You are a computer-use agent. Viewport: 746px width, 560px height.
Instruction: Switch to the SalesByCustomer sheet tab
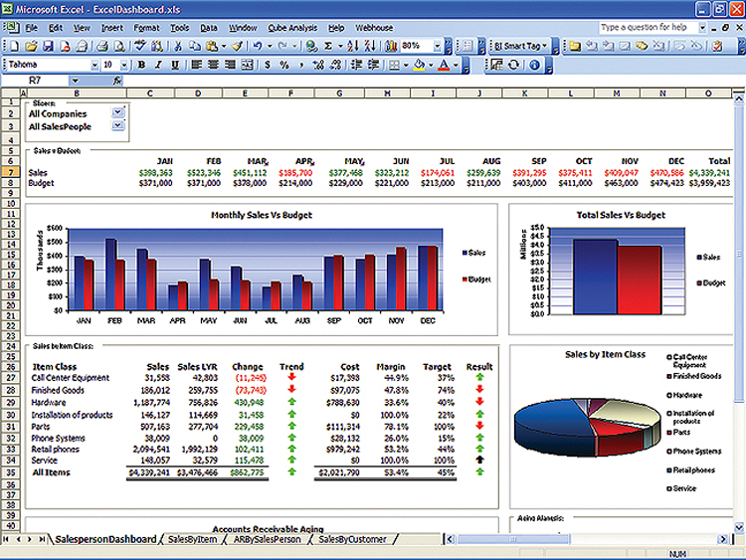click(x=352, y=539)
